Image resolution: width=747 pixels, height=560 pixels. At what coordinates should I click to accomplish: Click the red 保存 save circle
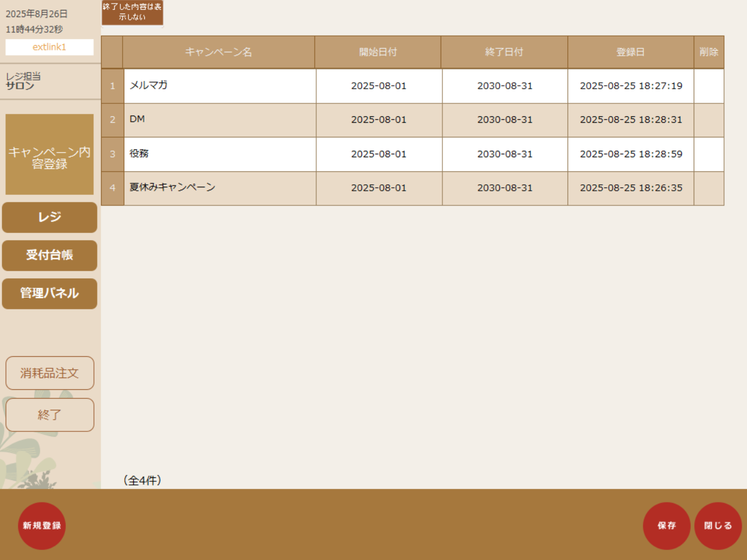click(667, 526)
